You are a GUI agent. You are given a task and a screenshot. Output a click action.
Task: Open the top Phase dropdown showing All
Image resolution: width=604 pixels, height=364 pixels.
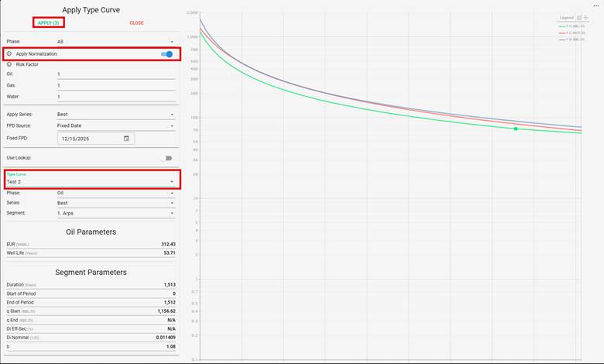116,42
